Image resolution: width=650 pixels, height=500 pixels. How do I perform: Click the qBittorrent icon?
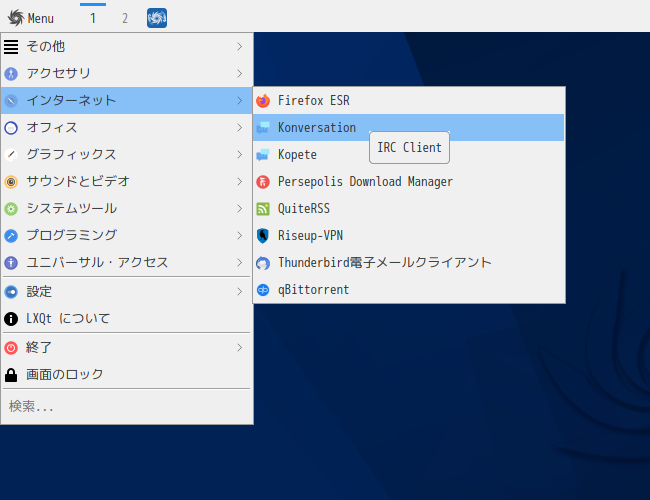point(263,290)
